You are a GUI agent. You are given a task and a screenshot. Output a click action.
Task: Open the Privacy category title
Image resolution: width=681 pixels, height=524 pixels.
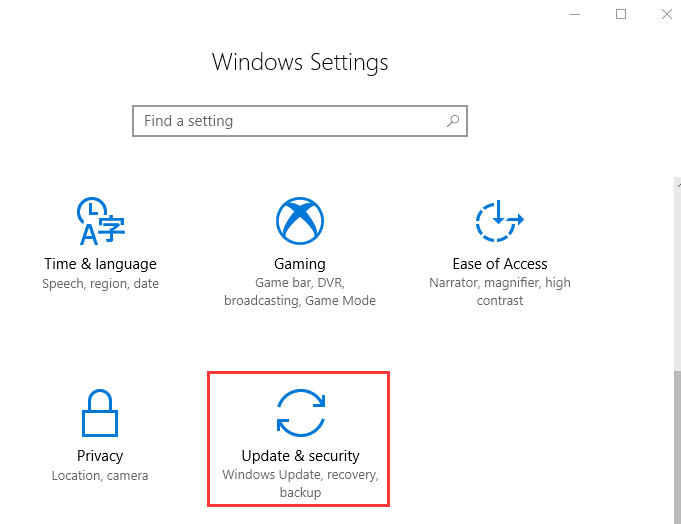pos(100,456)
